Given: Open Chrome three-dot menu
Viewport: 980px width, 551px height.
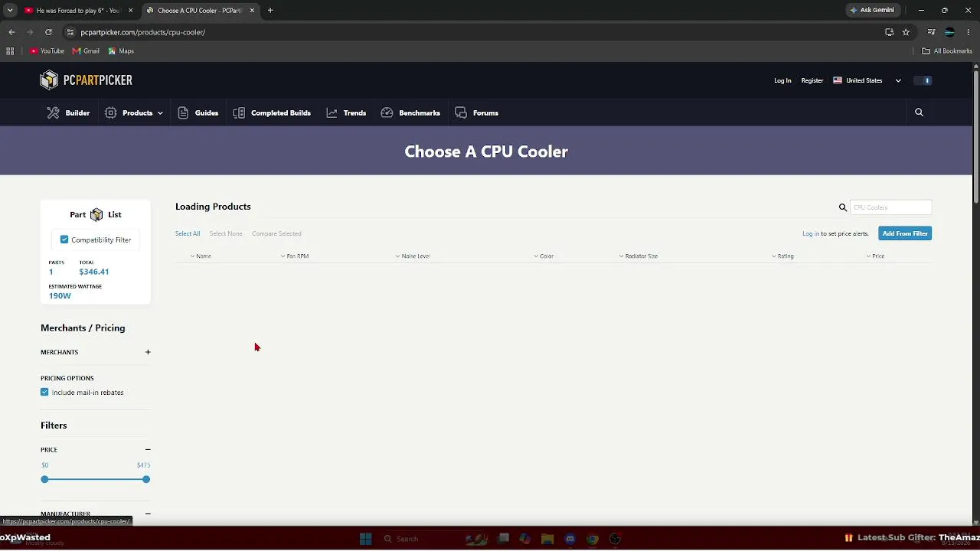Looking at the screenshot, I should click(x=968, y=32).
